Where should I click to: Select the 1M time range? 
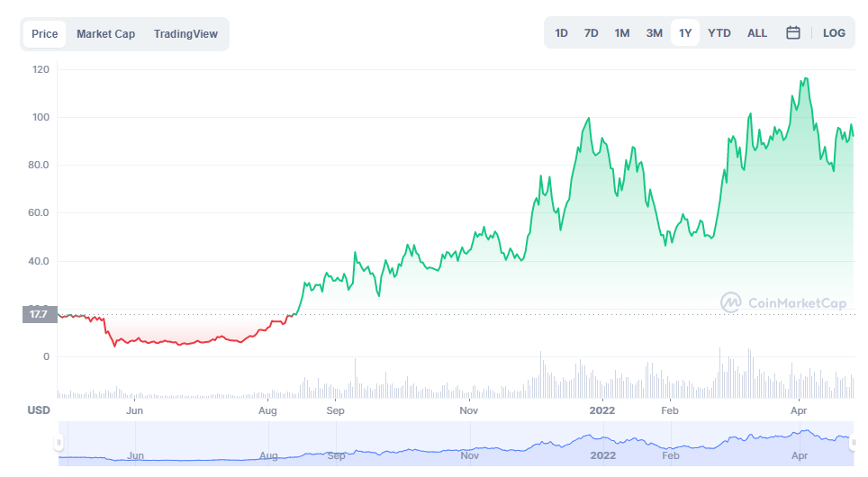point(621,33)
